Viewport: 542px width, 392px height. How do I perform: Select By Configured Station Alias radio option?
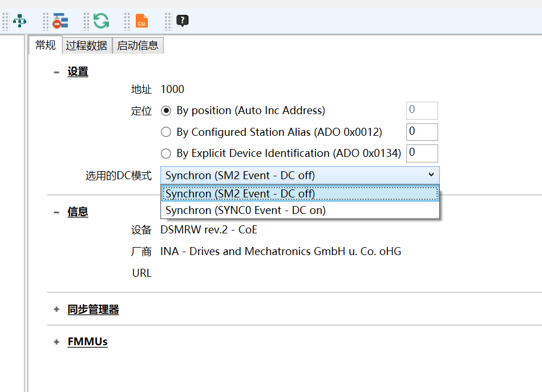coord(166,132)
